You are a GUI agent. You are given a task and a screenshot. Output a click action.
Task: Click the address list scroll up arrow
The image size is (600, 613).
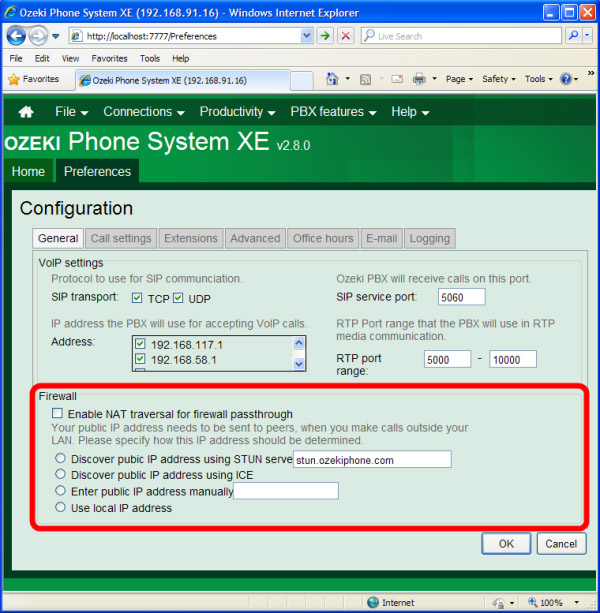[x=299, y=343]
